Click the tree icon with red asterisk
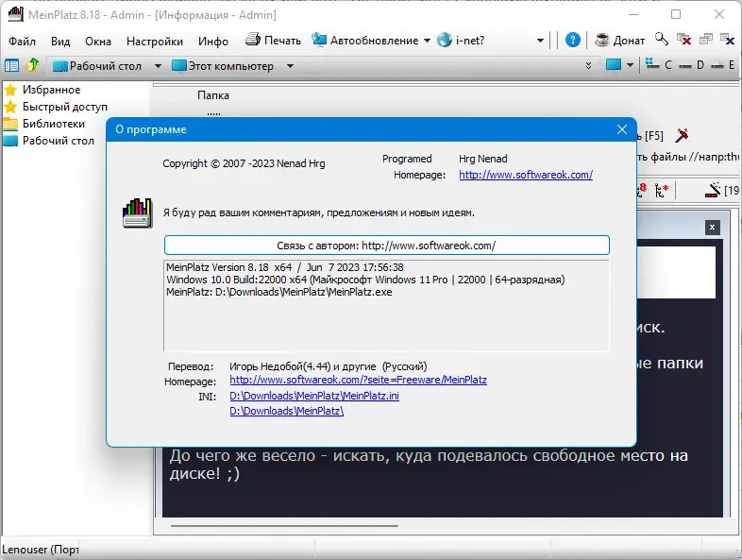Image resolution: width=742 pixels, height=560 pixels. click(661, 191)
